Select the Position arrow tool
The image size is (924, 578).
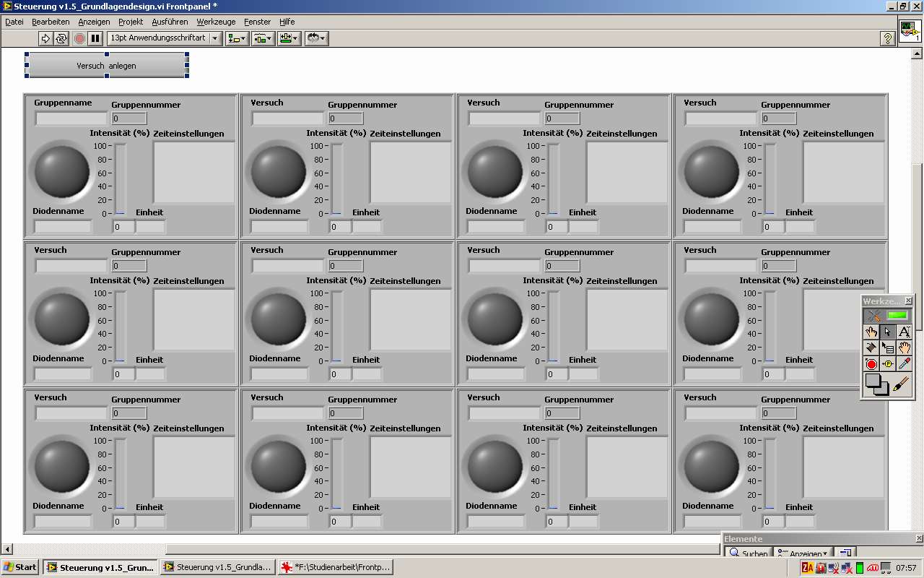[887, 332]
